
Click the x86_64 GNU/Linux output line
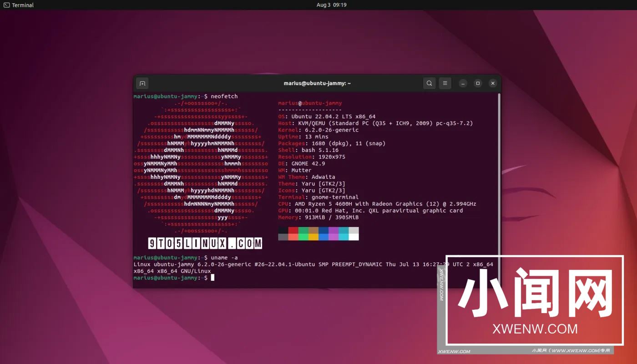point(172,271)
